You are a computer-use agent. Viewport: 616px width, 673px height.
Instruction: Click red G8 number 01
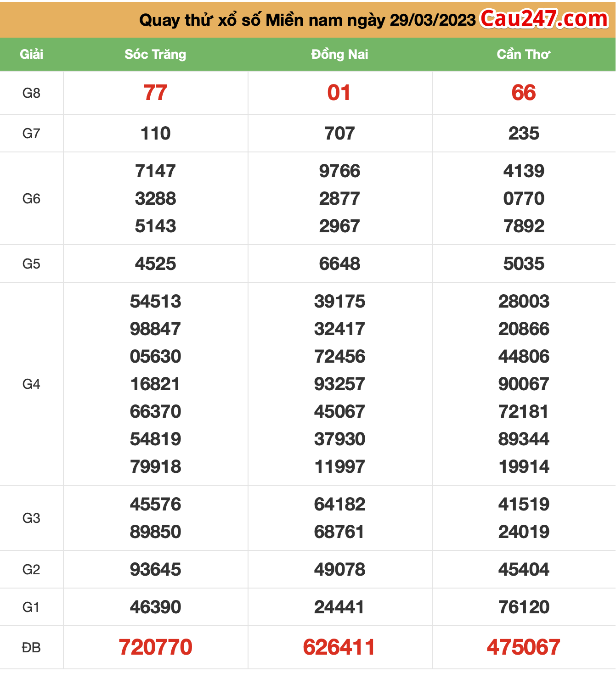click(339, 93)
